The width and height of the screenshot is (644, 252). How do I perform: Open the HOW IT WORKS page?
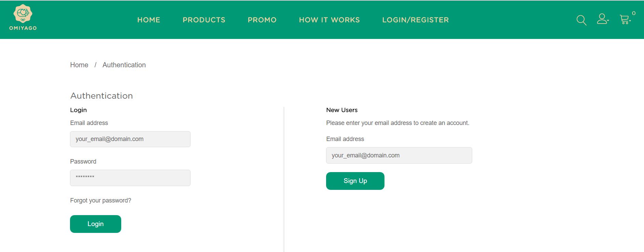pyautogui.click(x=329, y=20)
